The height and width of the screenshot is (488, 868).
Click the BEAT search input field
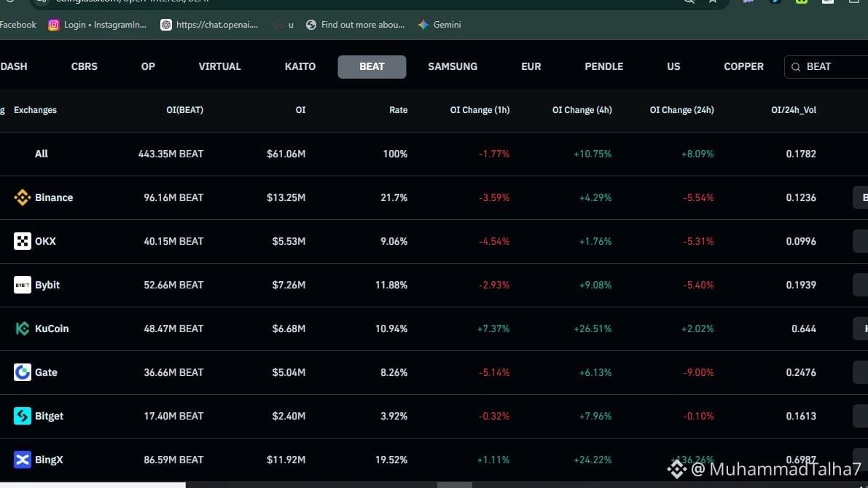(826, 67)
